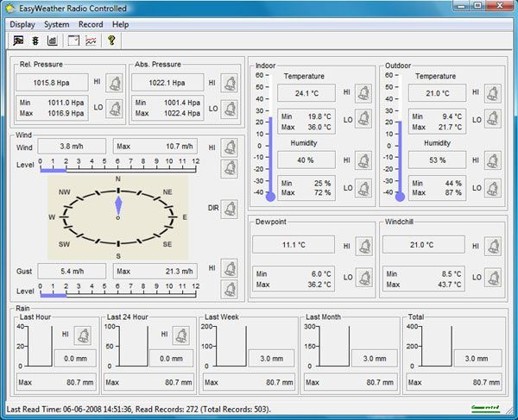The width and height of the screenshot is (518, 420).
Task: Click the Last Hour 0.0 mm value
Action: click(75, 359)
